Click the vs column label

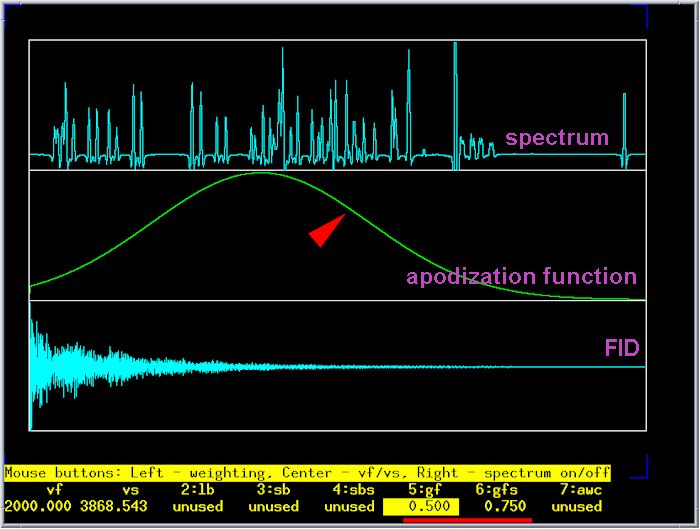coord(130,490)
